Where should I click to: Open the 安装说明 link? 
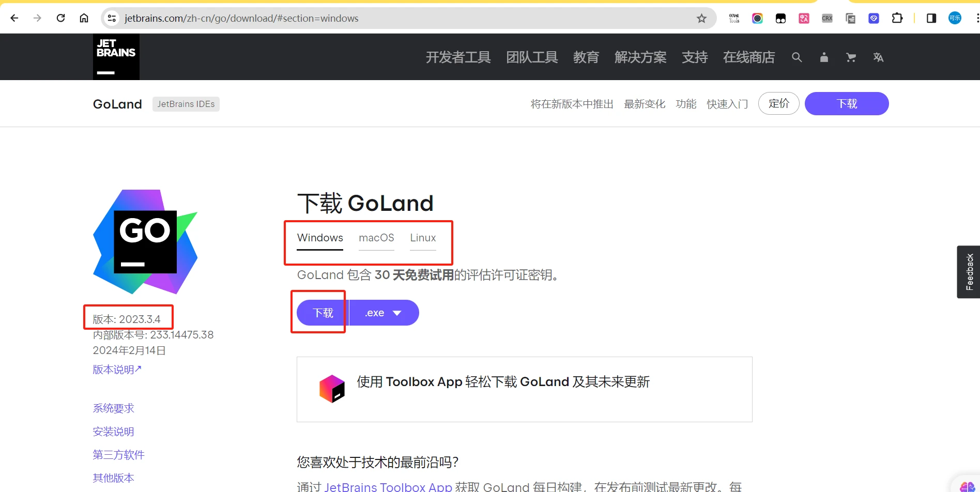pos(114,432)
